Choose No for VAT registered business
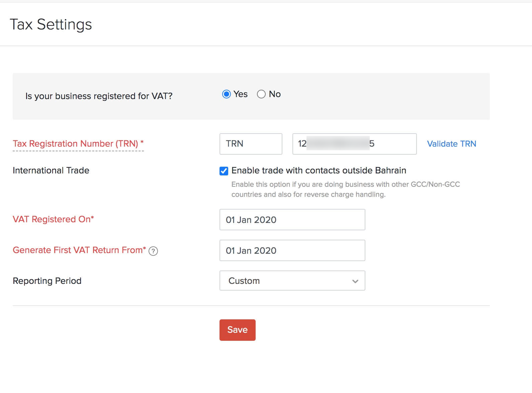 click(261, 94)
